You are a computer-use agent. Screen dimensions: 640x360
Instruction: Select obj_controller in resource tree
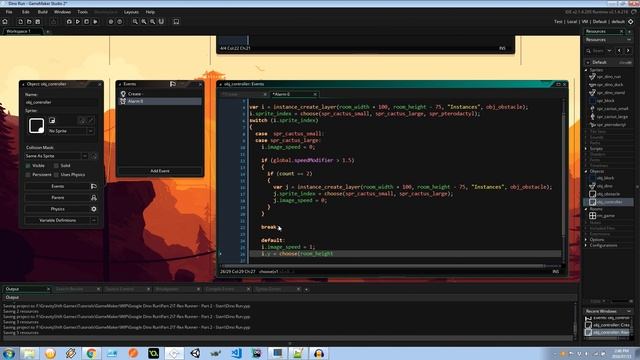(609, 202)
